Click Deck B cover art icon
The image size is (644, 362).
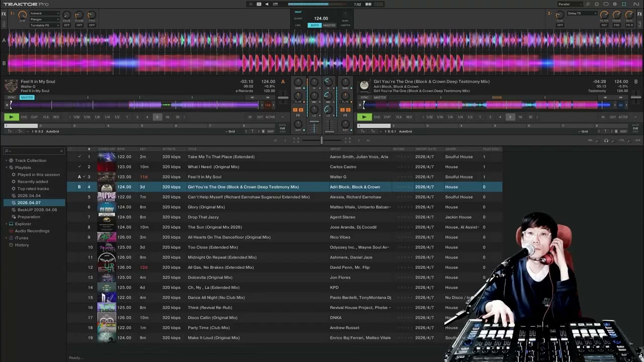364,86
